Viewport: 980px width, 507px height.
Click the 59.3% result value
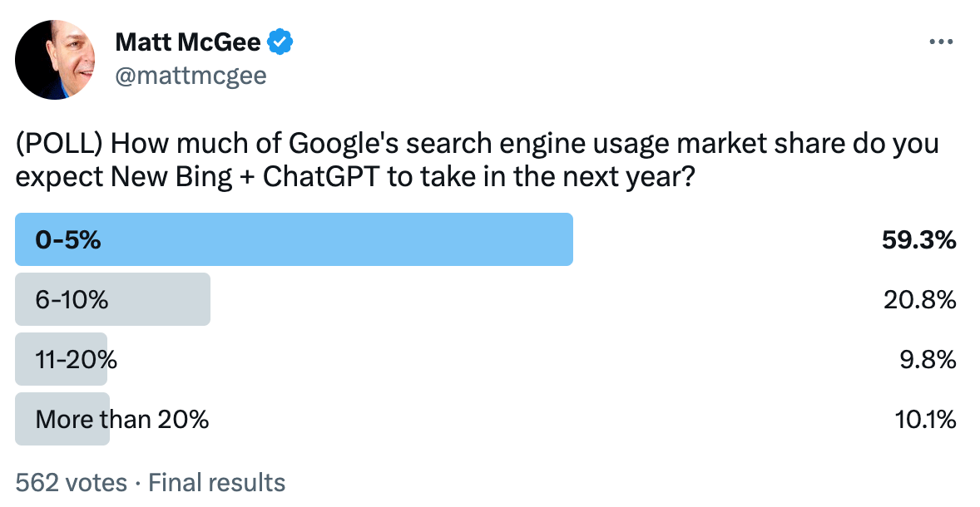pos(918,239)
